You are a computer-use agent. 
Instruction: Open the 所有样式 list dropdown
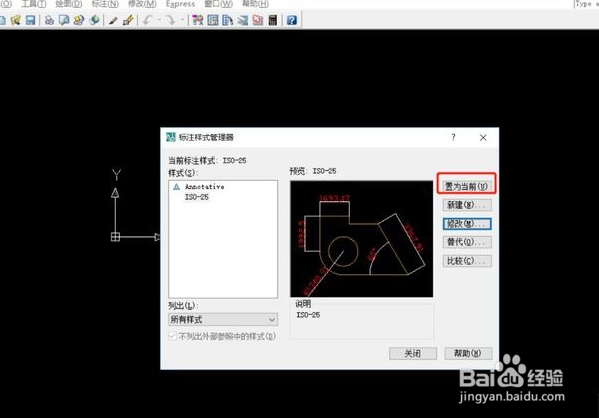pyautogui.click(x=223, y=319)
